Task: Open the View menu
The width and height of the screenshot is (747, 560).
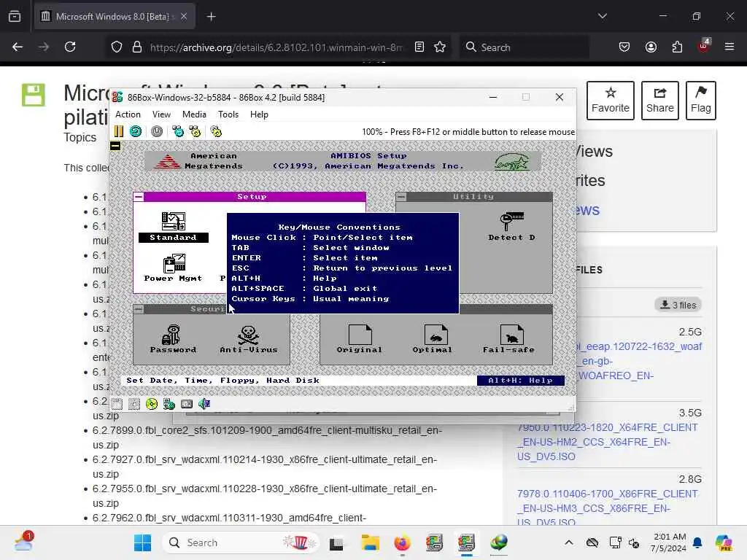Action: click(x=161, y=114)
